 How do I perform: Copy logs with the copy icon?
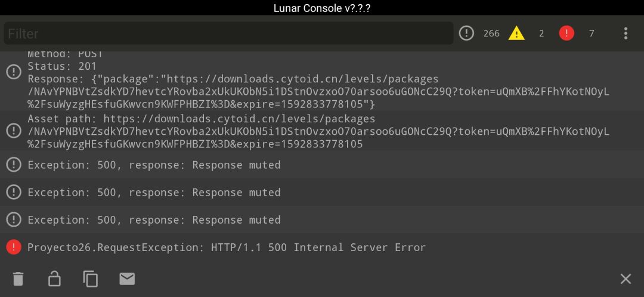coord(91,279)
